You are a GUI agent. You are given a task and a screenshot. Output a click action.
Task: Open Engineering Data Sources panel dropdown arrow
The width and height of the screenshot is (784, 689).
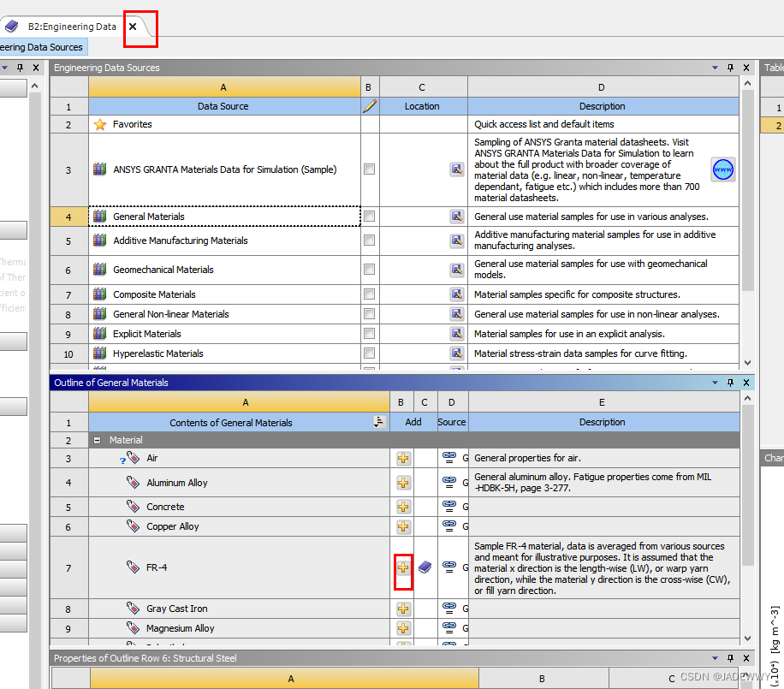(x=715, y=68)
